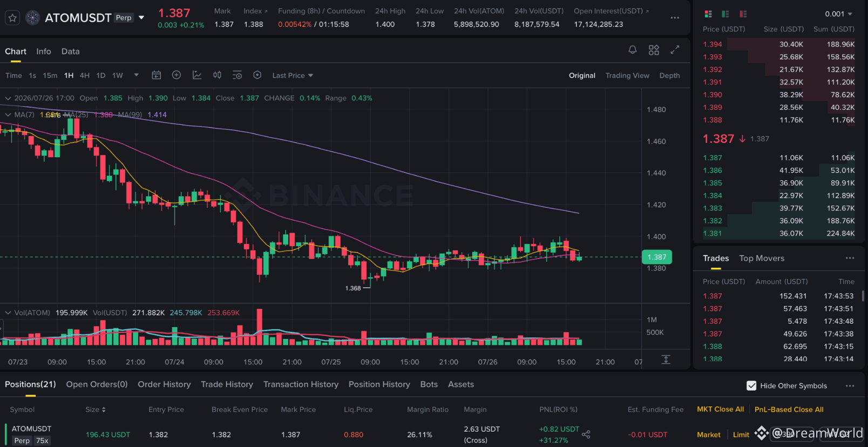This screenshot has width=868, height=447.
Task: Click the price alert bell icon
Action: point(633,50)
